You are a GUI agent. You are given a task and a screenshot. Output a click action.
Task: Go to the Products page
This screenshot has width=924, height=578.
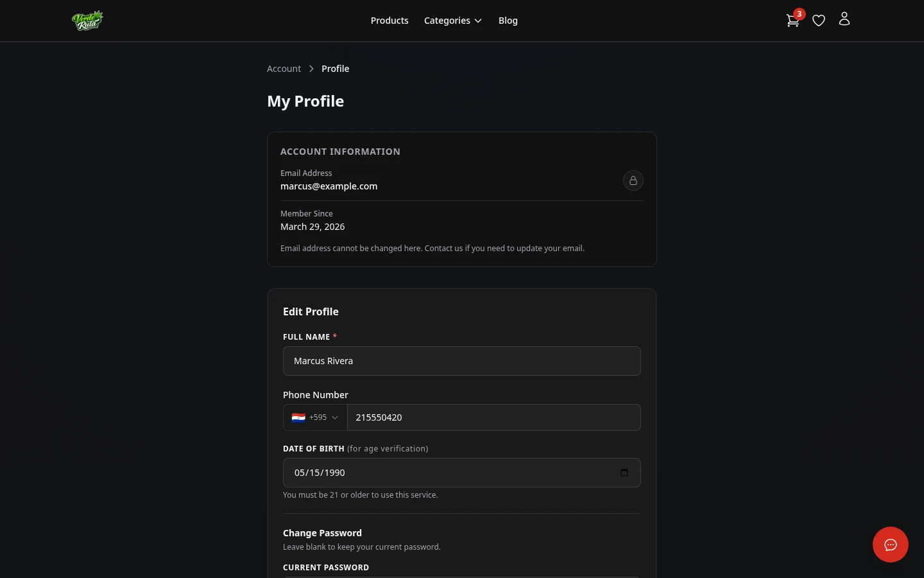coord(389,20)
